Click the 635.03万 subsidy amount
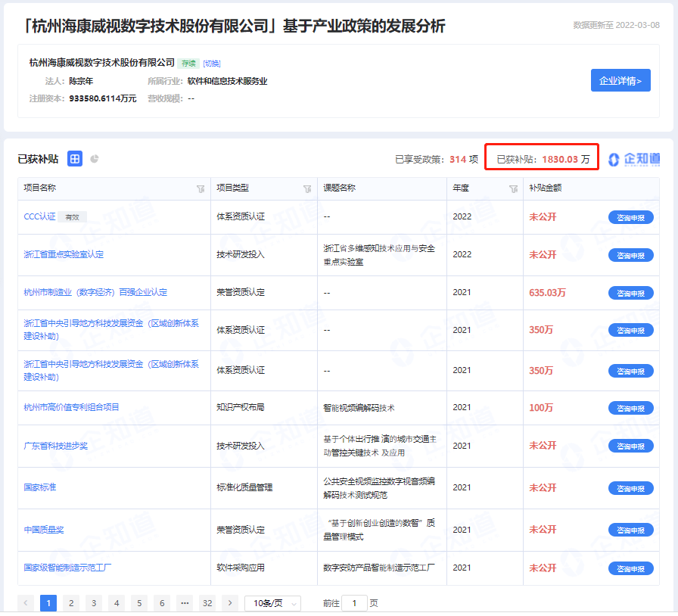This screenshot has height=616, width=678. click(547, 292)
